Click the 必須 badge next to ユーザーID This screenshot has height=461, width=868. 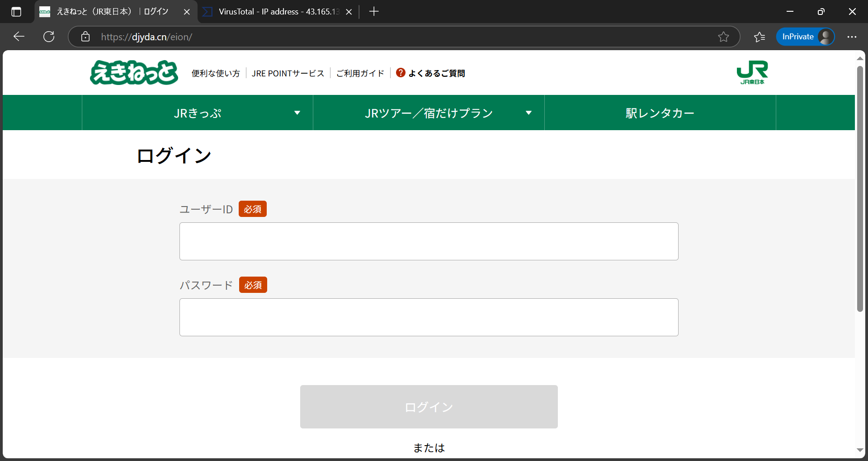coord(253,209)
